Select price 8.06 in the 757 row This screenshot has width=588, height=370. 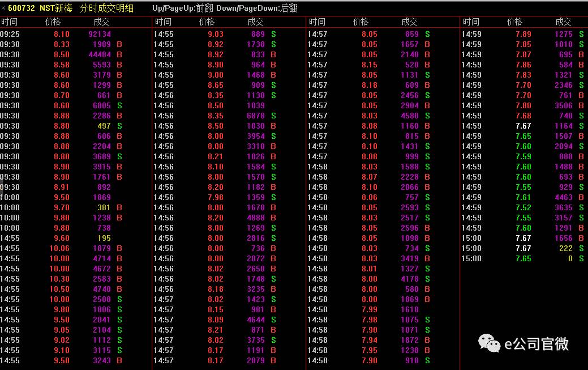click(x=370, y=197)
